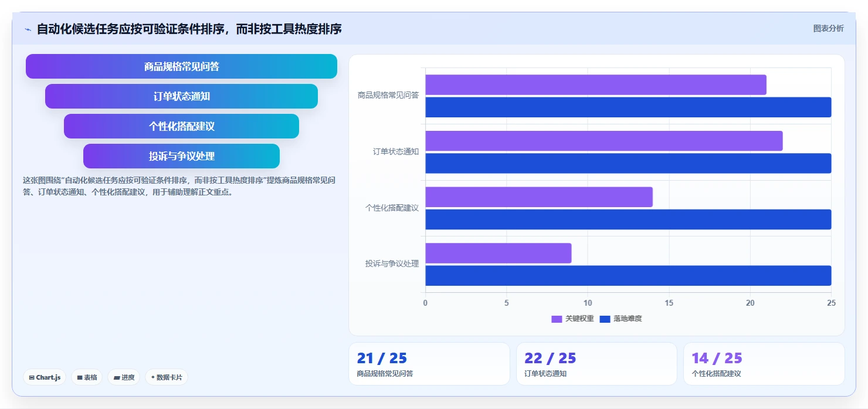This screenshot has width=868, height=409.
Task: Click the purple bar for 订单状态通知
Action: 604,141
